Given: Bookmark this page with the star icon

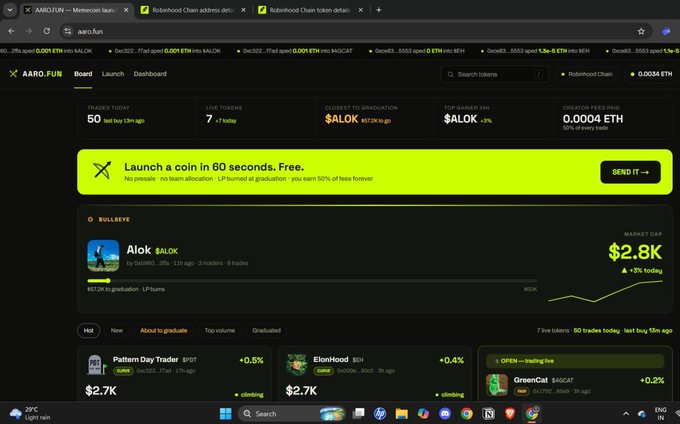Looking at the screenshot, I should click(641, 31).
